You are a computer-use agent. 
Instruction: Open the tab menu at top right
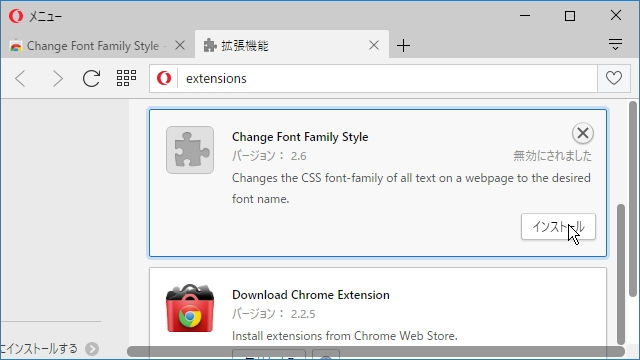(x=615, y=44)
